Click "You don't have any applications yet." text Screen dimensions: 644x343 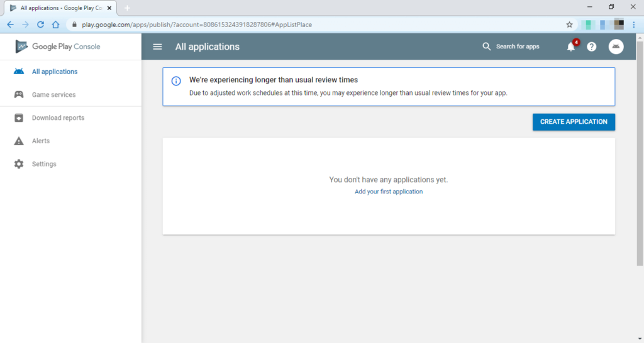click(x=389, y=180)
